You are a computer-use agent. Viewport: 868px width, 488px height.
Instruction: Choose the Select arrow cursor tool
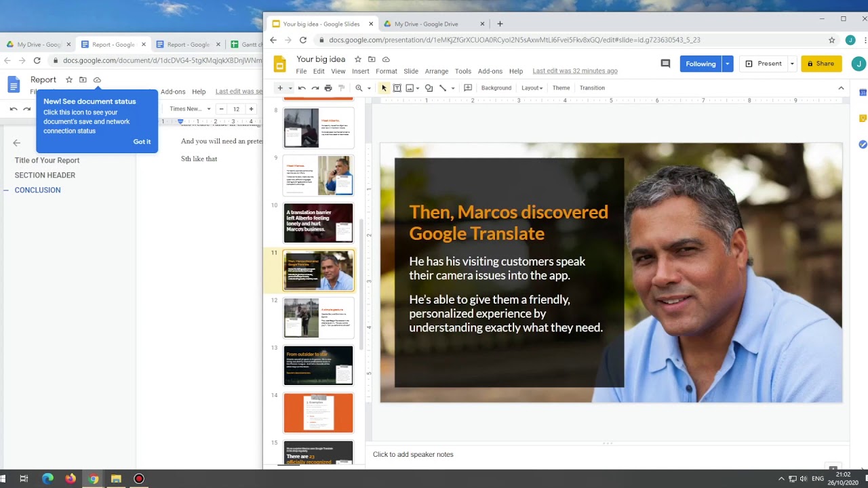[x=384, y=88]
